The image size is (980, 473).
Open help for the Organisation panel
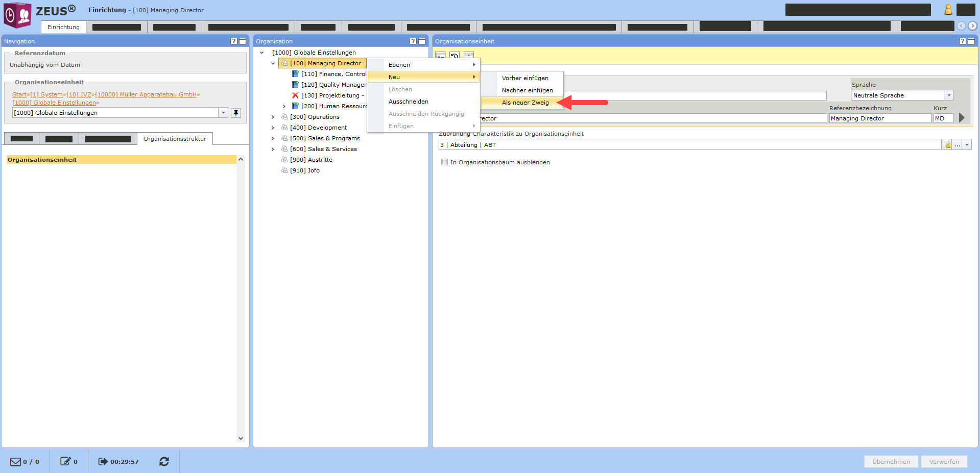(x=413, y=41)
